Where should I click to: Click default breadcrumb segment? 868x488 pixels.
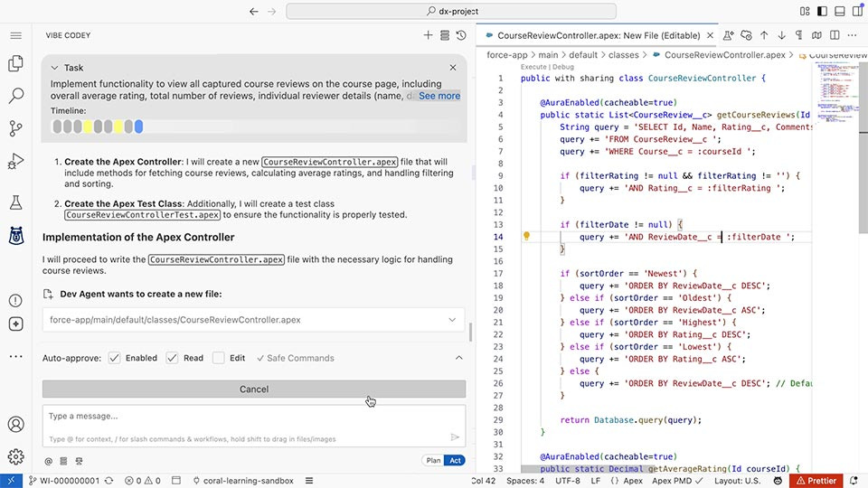(583, 55)
